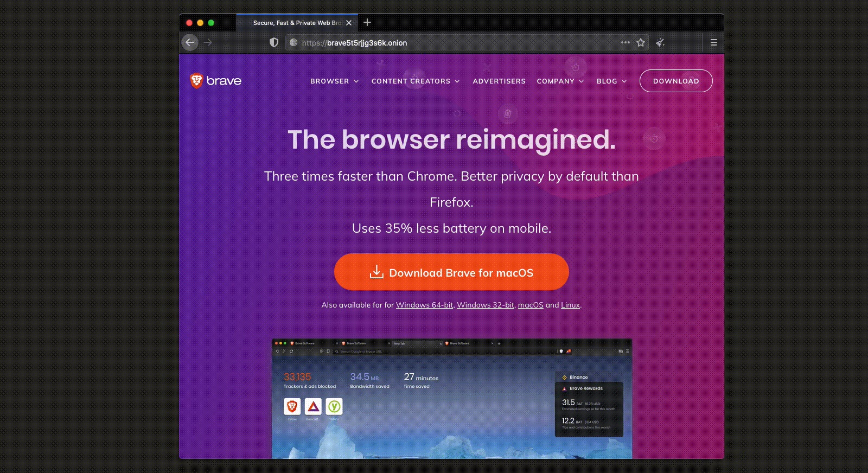The image size is (868, 473).
Task: Click the '27 minutes Time saved' stat
Action: pos(421,380)
